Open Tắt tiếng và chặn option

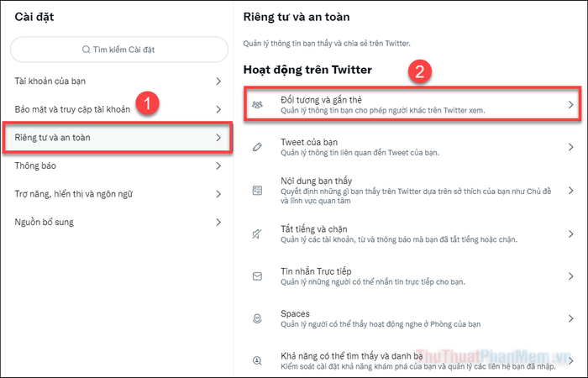[x=412, y=234]
